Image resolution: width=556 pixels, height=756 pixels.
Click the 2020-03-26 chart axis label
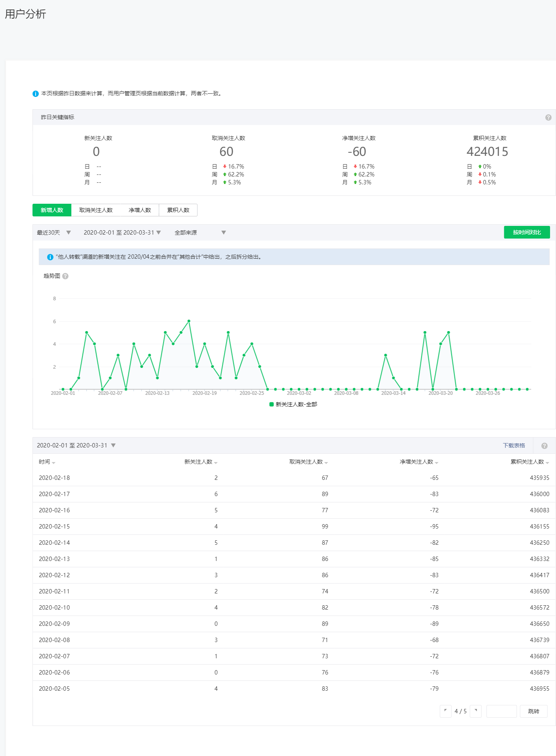pos(488,393)
